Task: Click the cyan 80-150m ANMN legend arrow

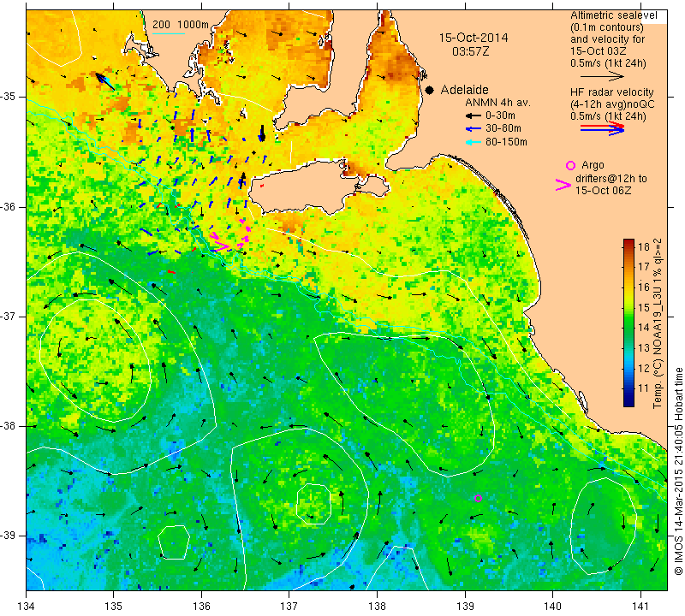Action: click(473, 142)
